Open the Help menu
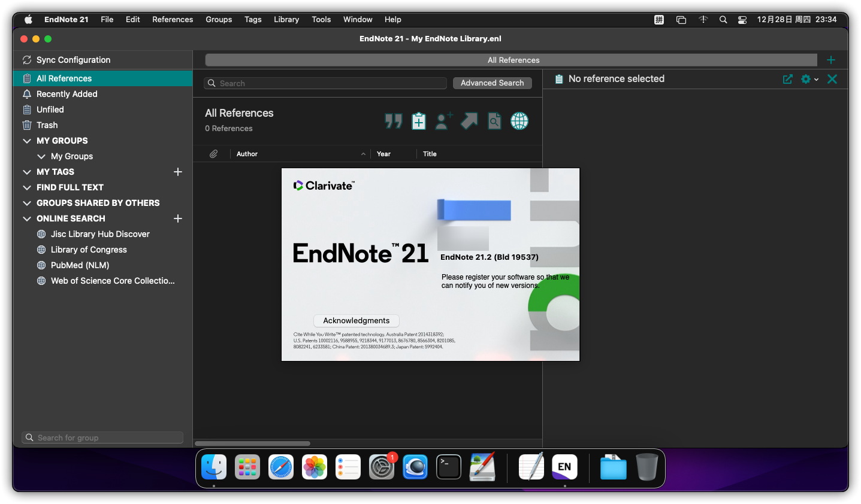 coord(393,19)
